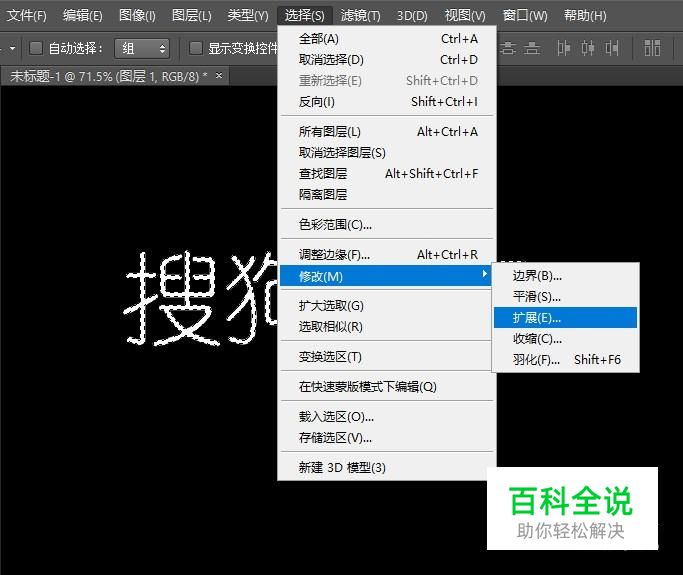Screen dimensions: 683x575
Task: Open the 图层(L) menu
Action: (x=192, y=16)
